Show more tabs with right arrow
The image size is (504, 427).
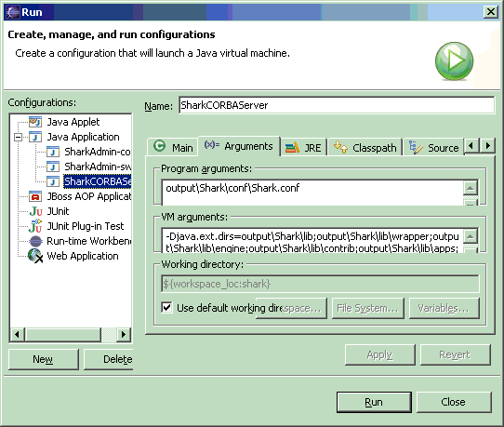tap(488, 146)
